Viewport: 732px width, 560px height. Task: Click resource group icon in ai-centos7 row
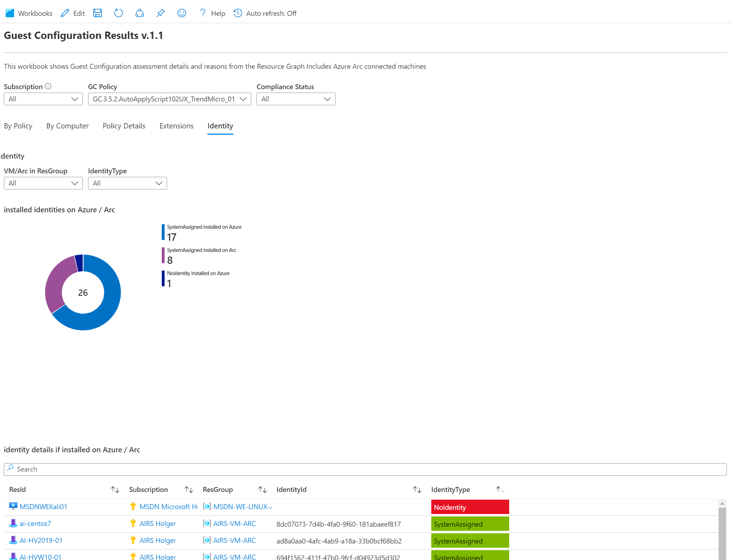[x=207, y=523]
